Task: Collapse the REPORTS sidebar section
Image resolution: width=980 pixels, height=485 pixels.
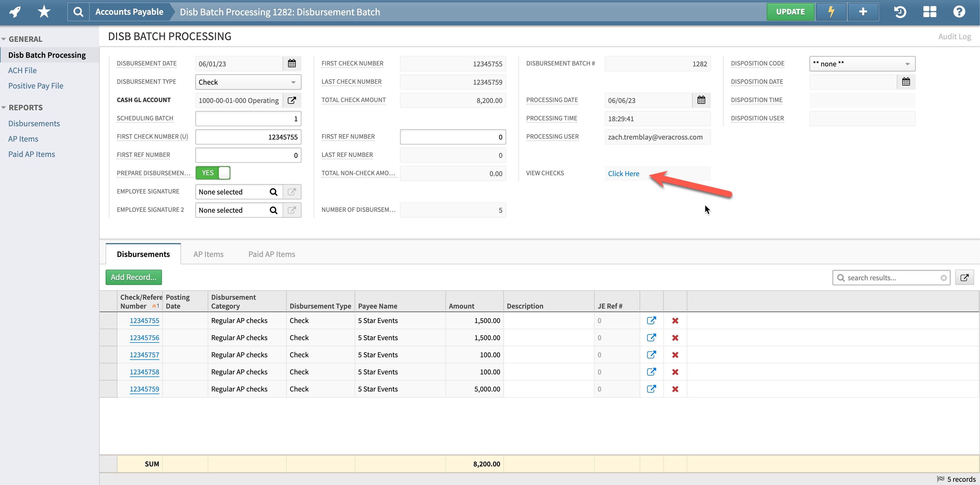Action: (x=4, y=108)
